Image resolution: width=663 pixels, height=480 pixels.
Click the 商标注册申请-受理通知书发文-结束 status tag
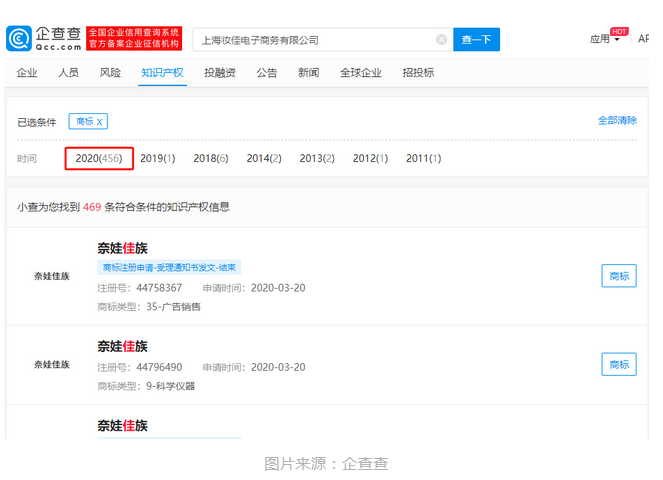[169, 267]
